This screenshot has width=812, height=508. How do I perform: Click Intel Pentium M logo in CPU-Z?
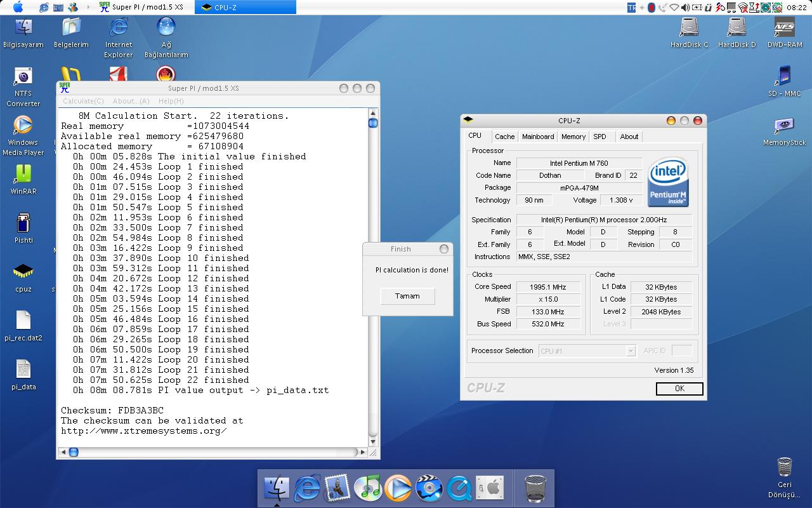[668, 182]
